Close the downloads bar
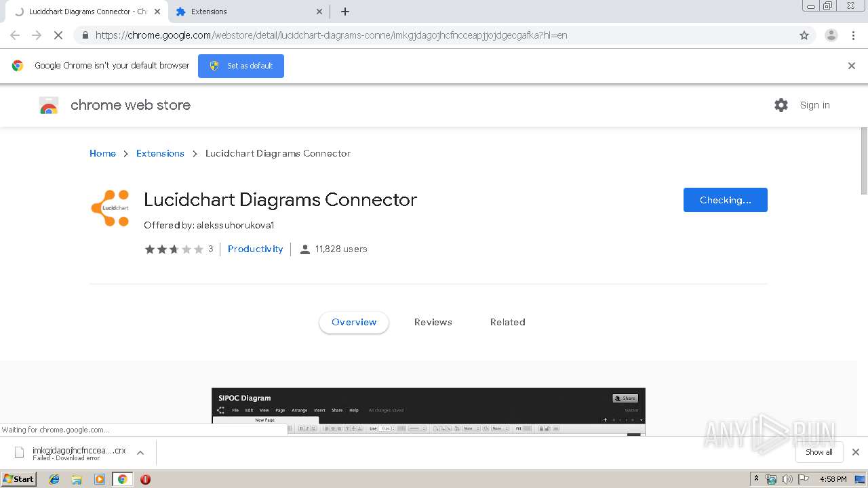Screen dimensions: 868x488 click(x=856, y=452)
